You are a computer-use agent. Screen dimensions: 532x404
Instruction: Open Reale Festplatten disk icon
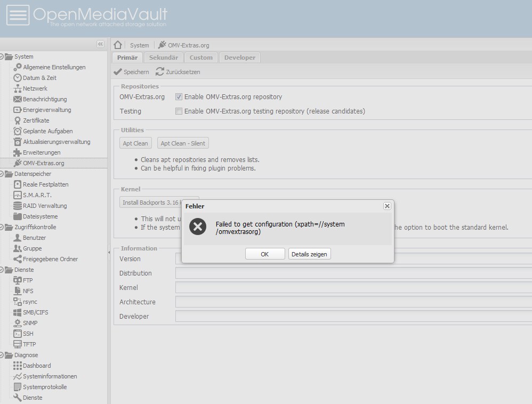pos(17,184)
